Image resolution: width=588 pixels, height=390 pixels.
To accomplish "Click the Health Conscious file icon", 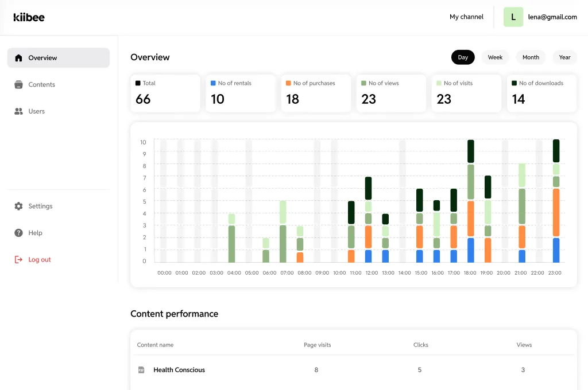I will pyautogui.click(x=141, y=370).
